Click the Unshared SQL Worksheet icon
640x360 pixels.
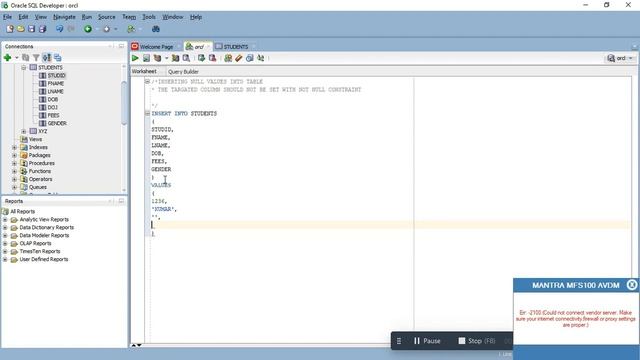point(228,58)
